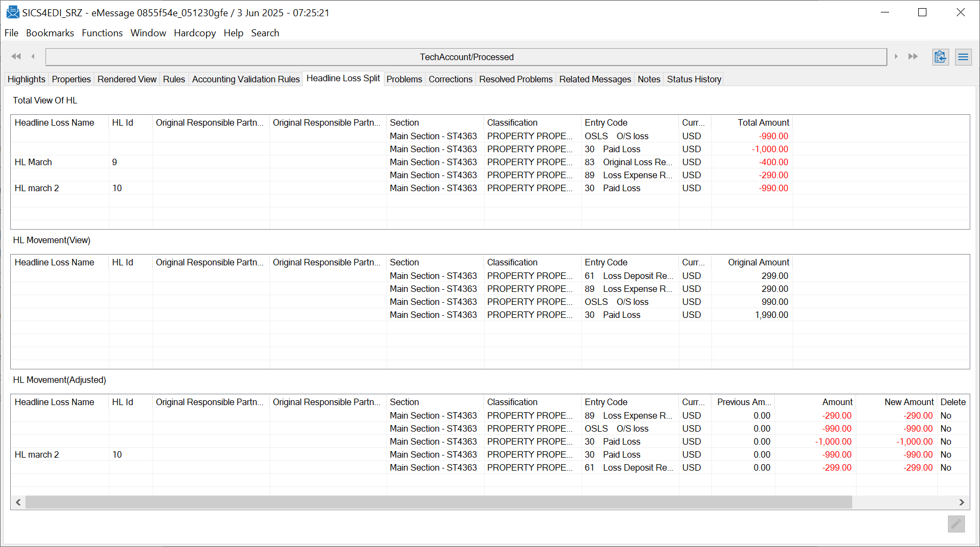Click the clipboard copy icon near top right

tap(940, 56)
